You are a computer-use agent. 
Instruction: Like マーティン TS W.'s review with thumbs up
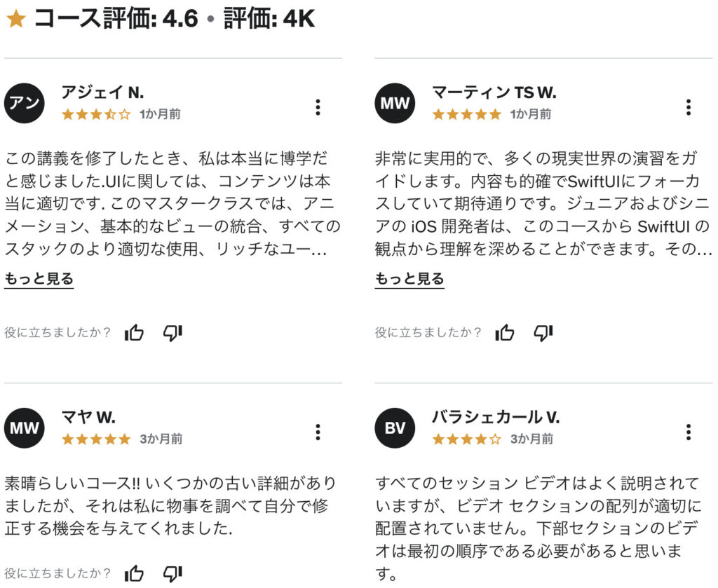(505, 332)
